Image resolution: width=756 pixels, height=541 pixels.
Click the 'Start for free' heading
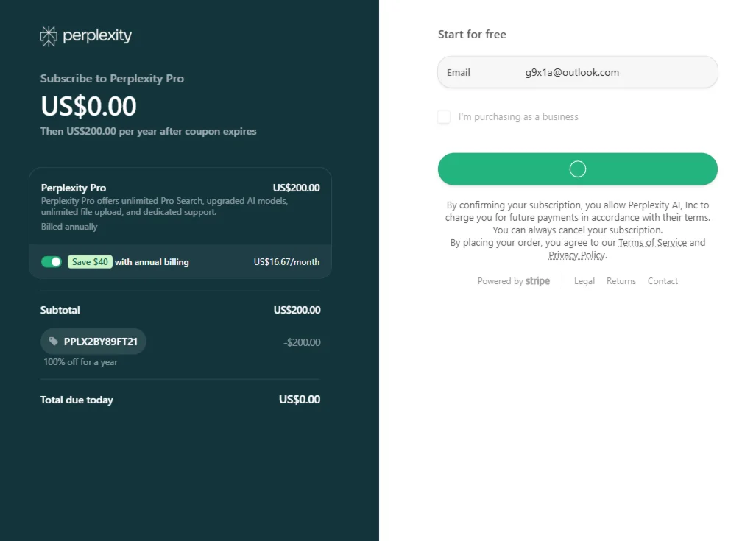point(472,35)
